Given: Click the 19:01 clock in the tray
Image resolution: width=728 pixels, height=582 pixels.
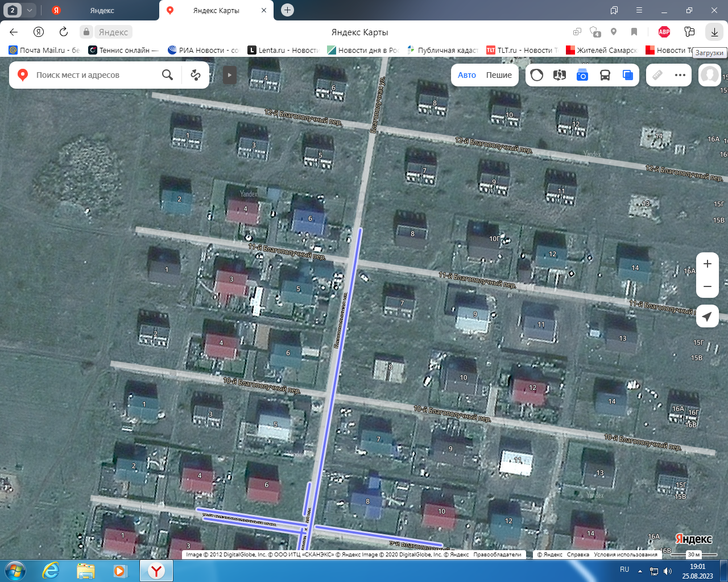Looking at the screenshot, I should [698, 567].
